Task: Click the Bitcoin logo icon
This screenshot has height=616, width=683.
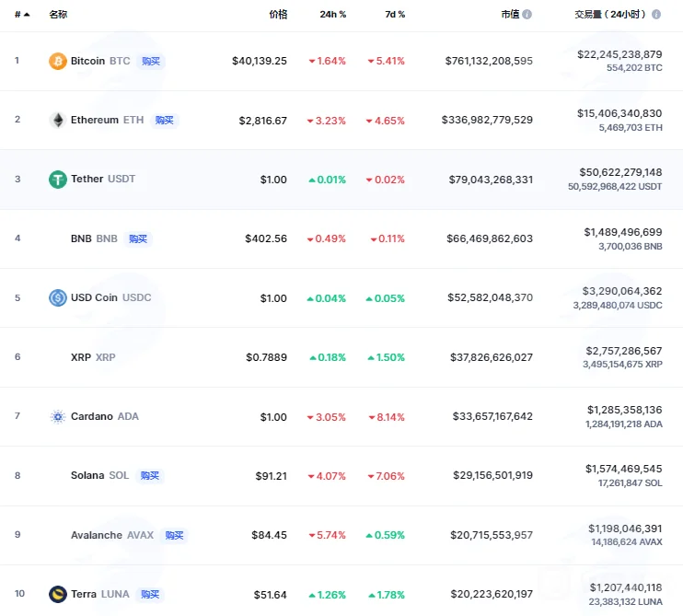Action: pos(57,61)
